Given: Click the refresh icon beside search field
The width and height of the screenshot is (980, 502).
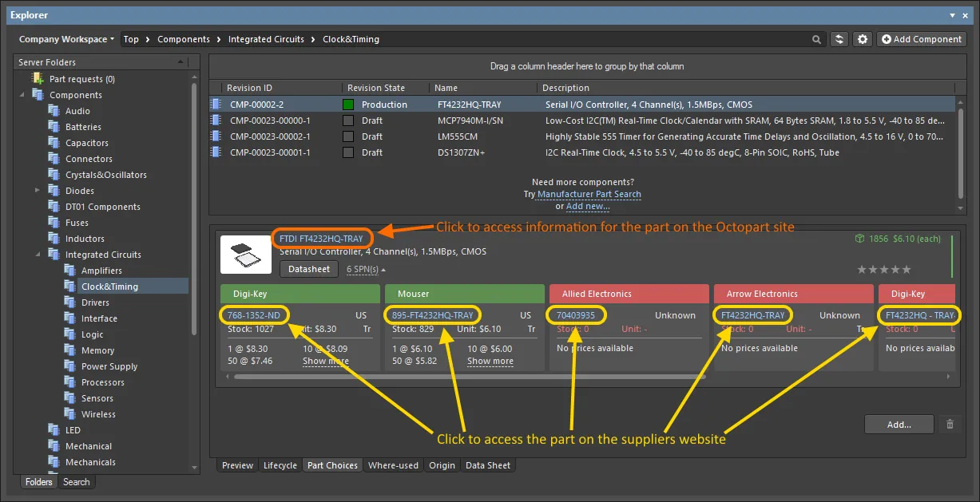Looking at the screenshot, I should pos(839,39).
